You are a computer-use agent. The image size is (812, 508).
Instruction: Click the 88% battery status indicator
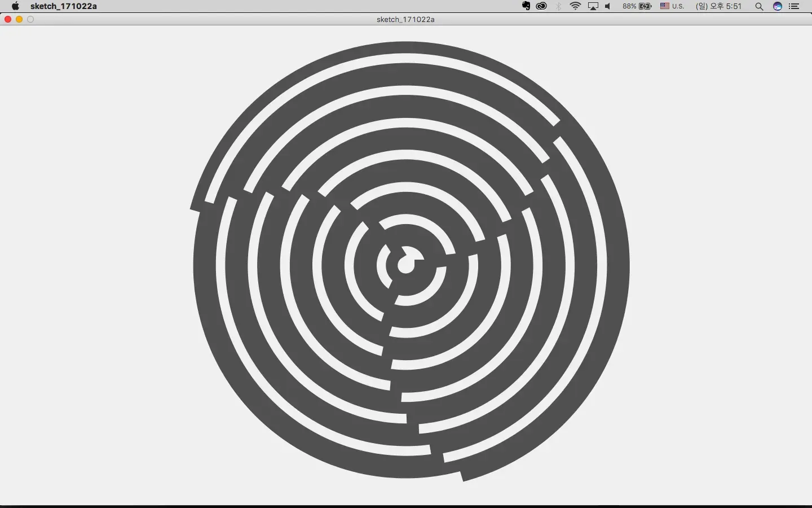[637, 6]
